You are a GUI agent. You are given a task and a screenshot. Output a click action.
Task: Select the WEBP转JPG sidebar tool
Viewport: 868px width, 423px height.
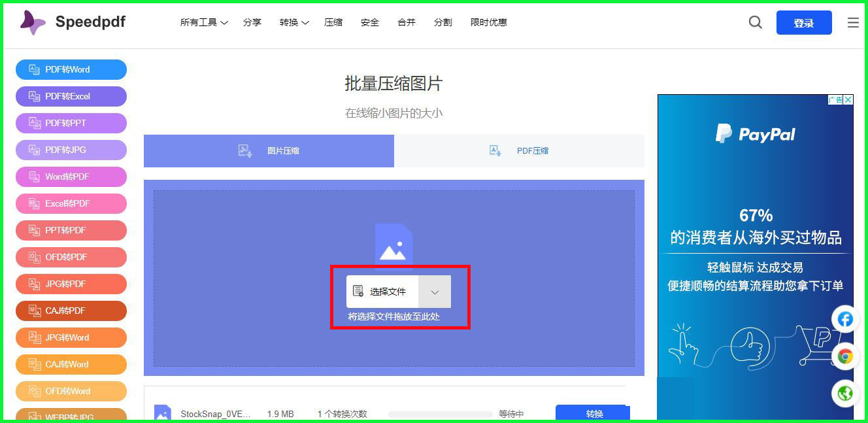71,416
